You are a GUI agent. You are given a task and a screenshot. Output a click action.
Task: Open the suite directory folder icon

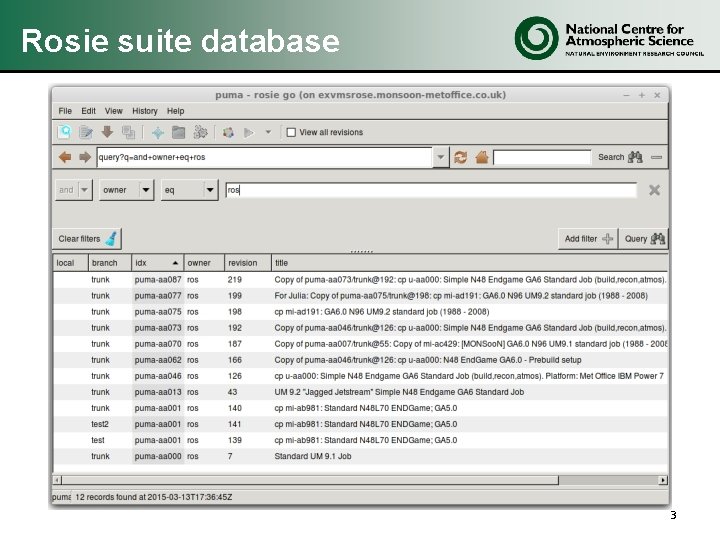coord(178,133)
